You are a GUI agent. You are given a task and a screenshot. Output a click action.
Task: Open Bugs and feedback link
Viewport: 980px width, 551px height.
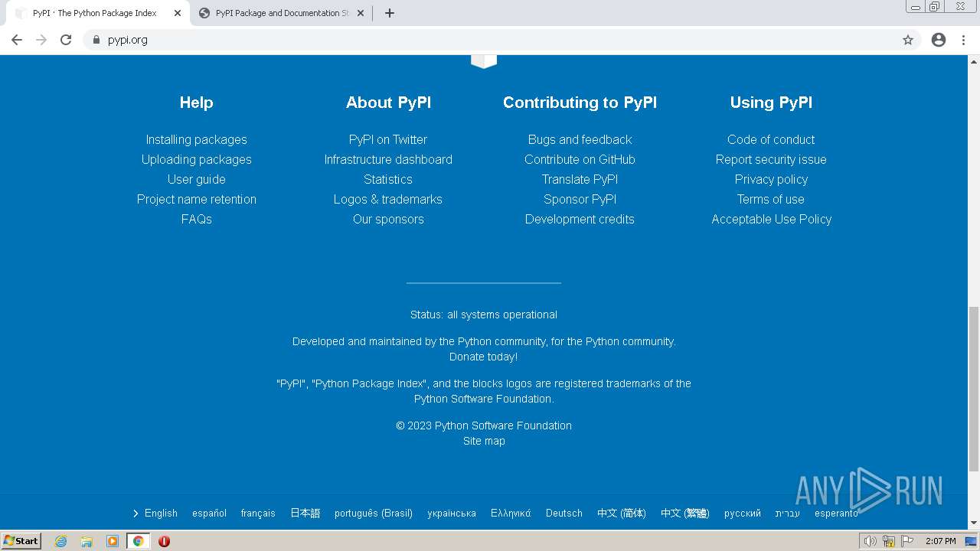pyautogui.click(x=580, y=139)
